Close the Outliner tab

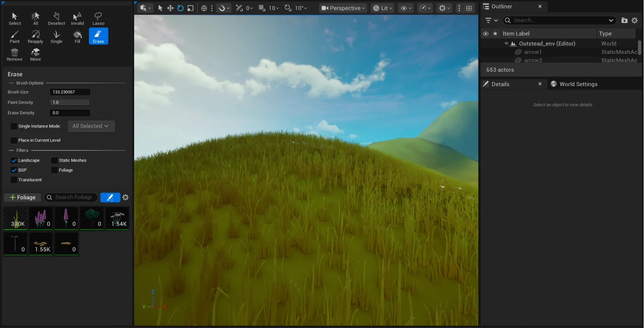(x=540, y=6)
